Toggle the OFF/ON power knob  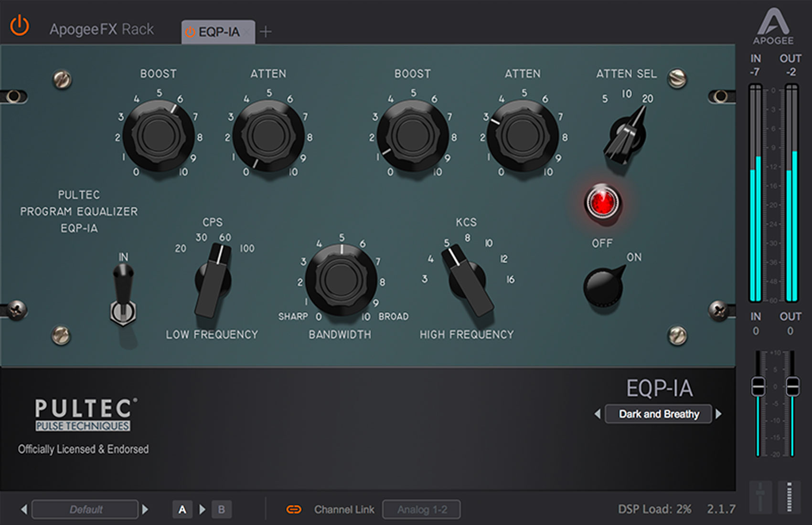click(604, 286)
